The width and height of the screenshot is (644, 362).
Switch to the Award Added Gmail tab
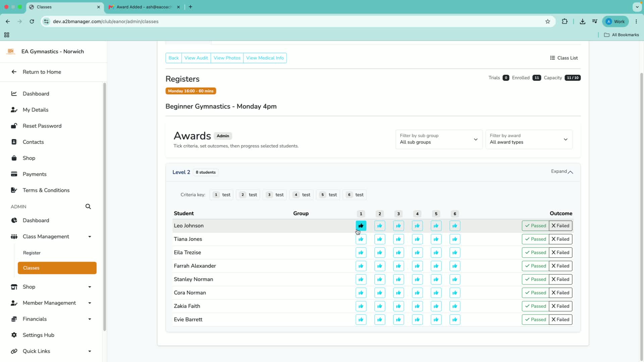(144, 7)
